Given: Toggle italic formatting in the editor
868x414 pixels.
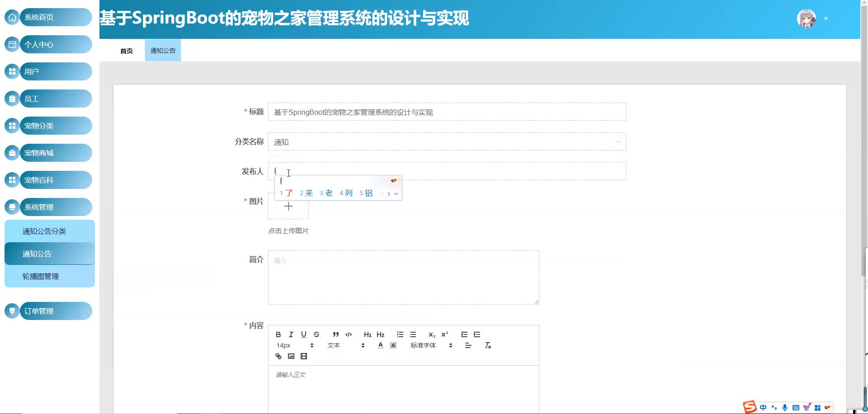Looking at the screenshot, I should pos(291,334).
